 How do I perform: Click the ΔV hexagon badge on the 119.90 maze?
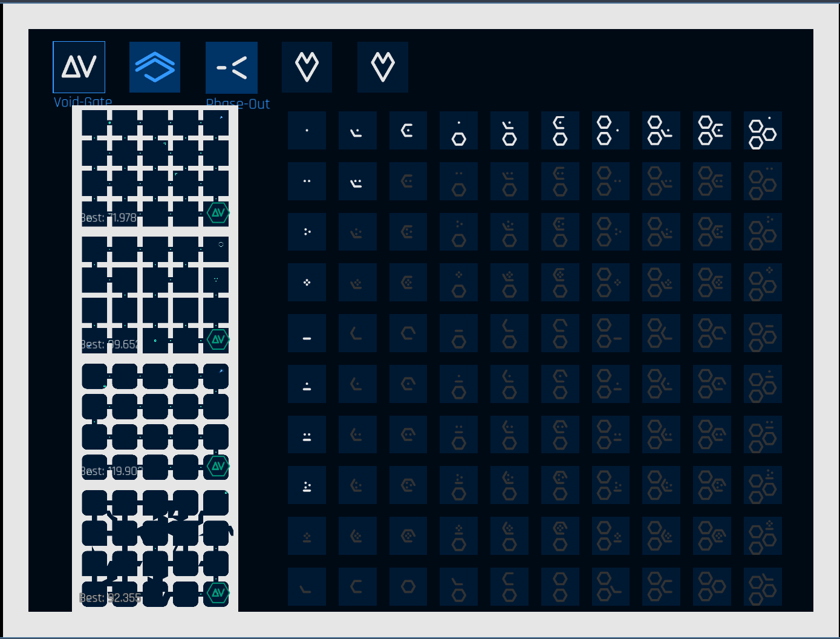coord(218,466)
